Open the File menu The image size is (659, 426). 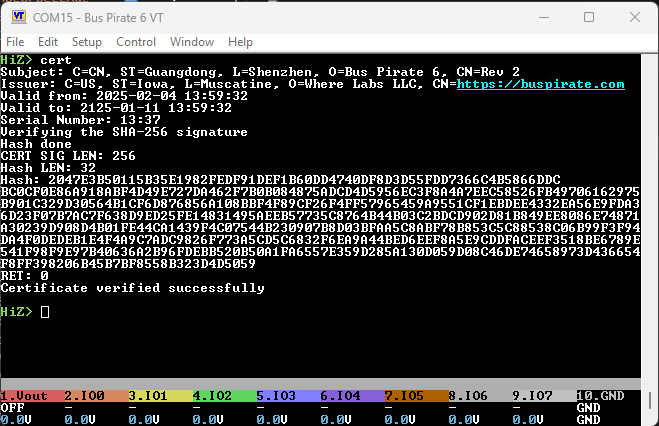(x=15, y=42)
